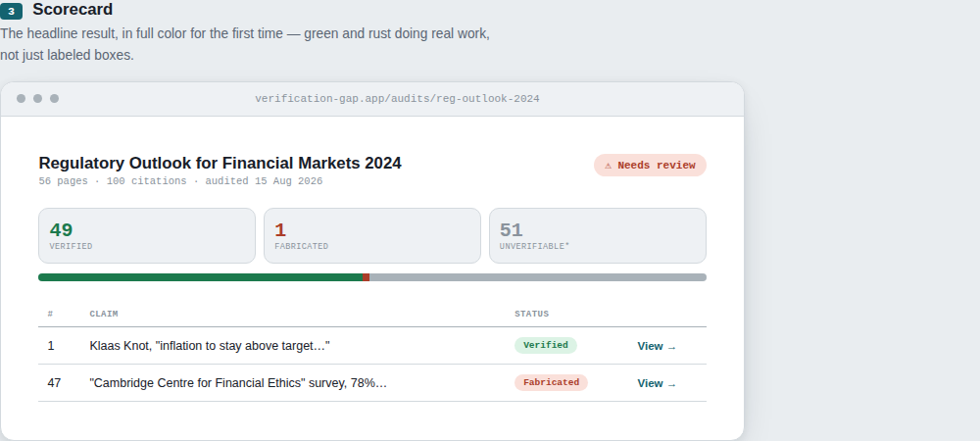The width and height of the screenshot is (980, 441).
Task: Select the Cambridge Centre for Financial Ethics claim text
Action: [x=238, y=383]
